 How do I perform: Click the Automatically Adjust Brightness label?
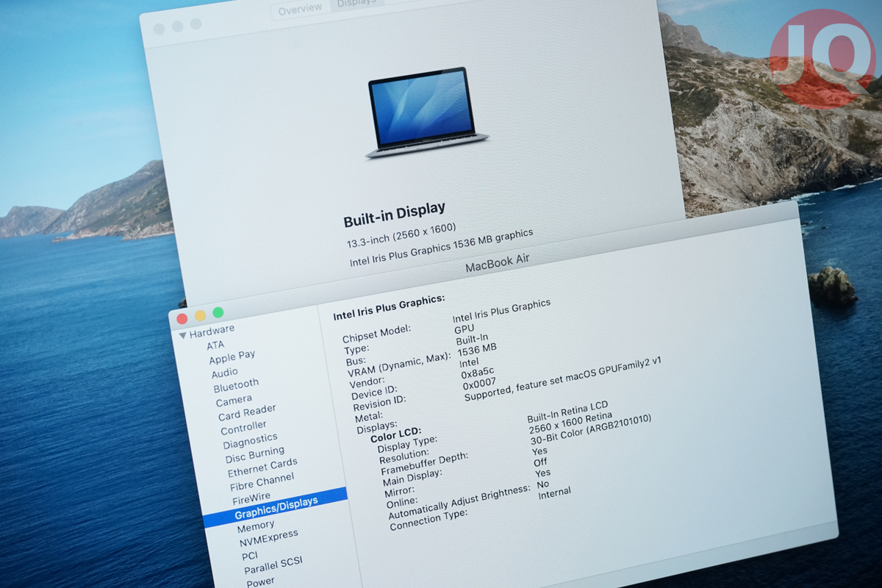tap(459, 503)
